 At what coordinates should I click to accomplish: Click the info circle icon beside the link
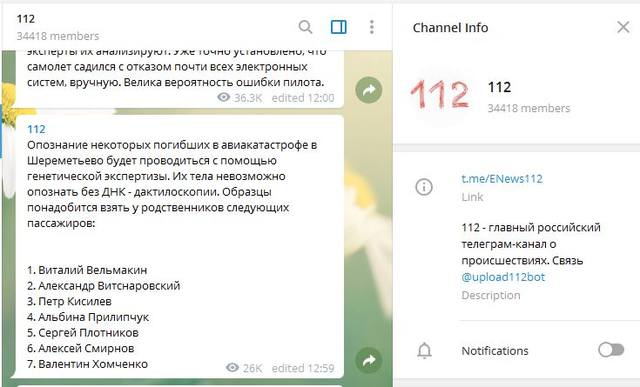[x=424, y=187]
